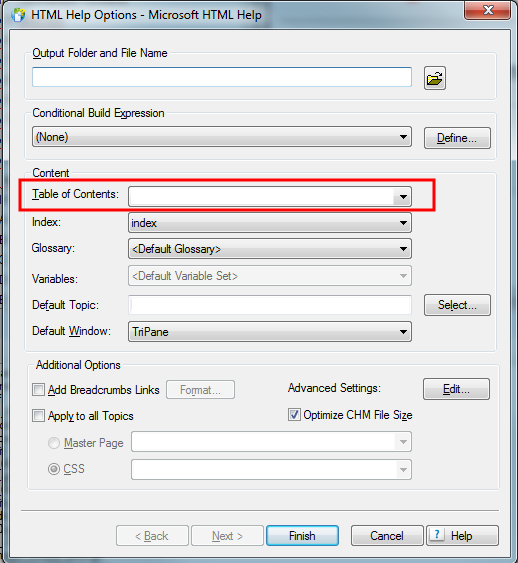Image resolution: width=518 pixels, height=563 pixels.
Task: Enable Add Breadcrumbs Links checkbox
Action: (38, 390)
